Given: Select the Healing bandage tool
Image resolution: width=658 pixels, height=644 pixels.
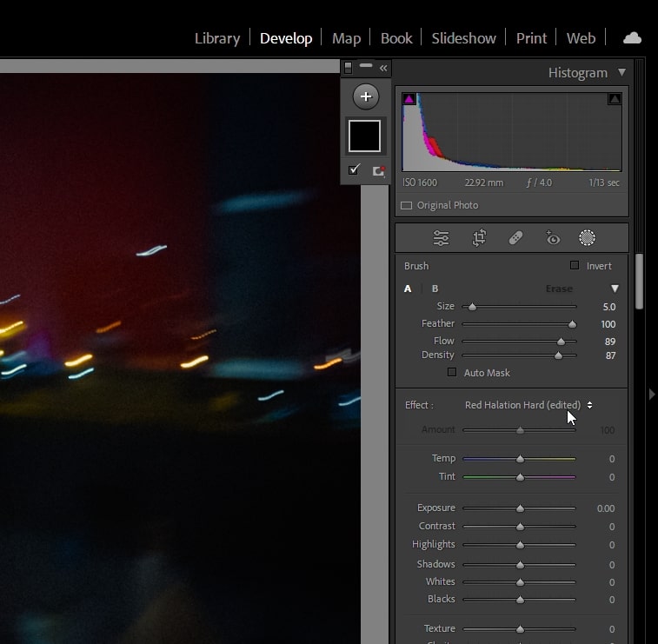Looking at the screenshot, I should 515,238.
